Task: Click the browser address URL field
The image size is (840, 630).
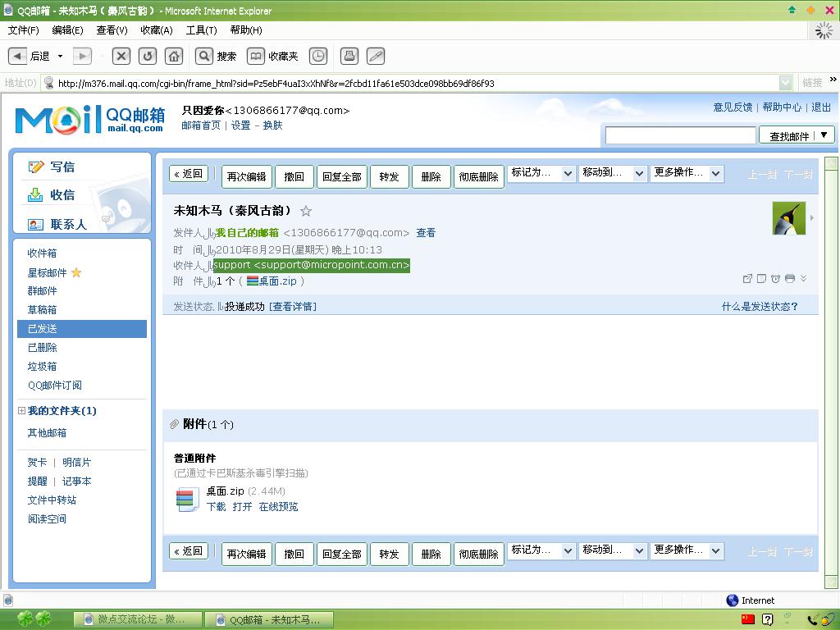Action: coord(410,83)
